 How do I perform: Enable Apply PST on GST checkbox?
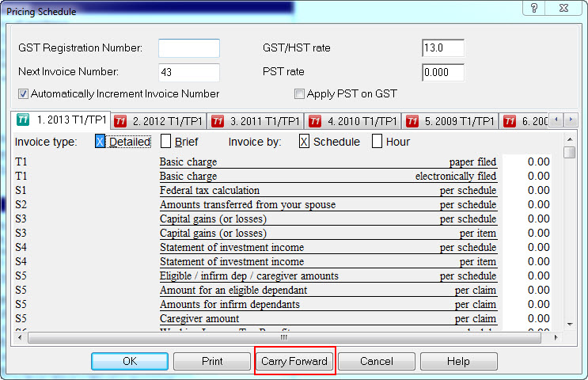tap(299, 93)
